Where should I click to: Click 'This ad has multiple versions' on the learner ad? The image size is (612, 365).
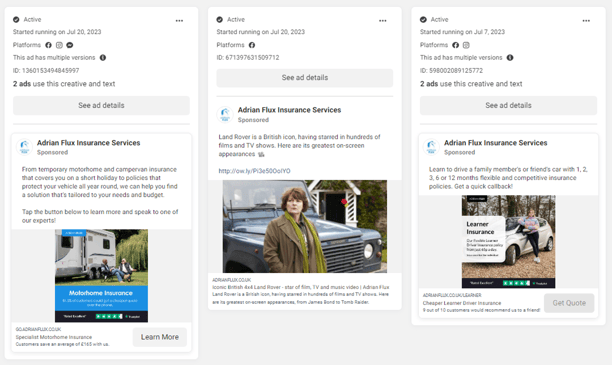click(x=461, y=57)
